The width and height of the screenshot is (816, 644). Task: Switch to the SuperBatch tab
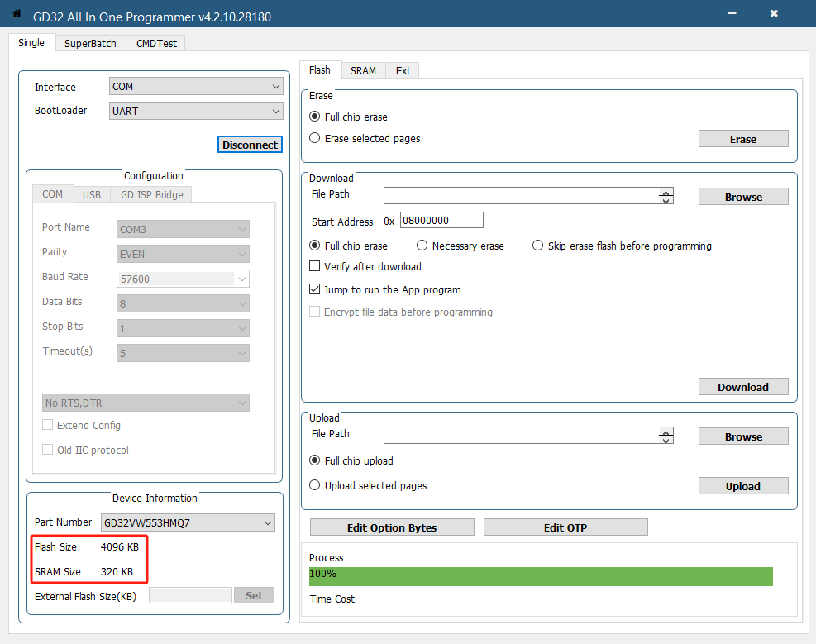click(x=90, y=43)
